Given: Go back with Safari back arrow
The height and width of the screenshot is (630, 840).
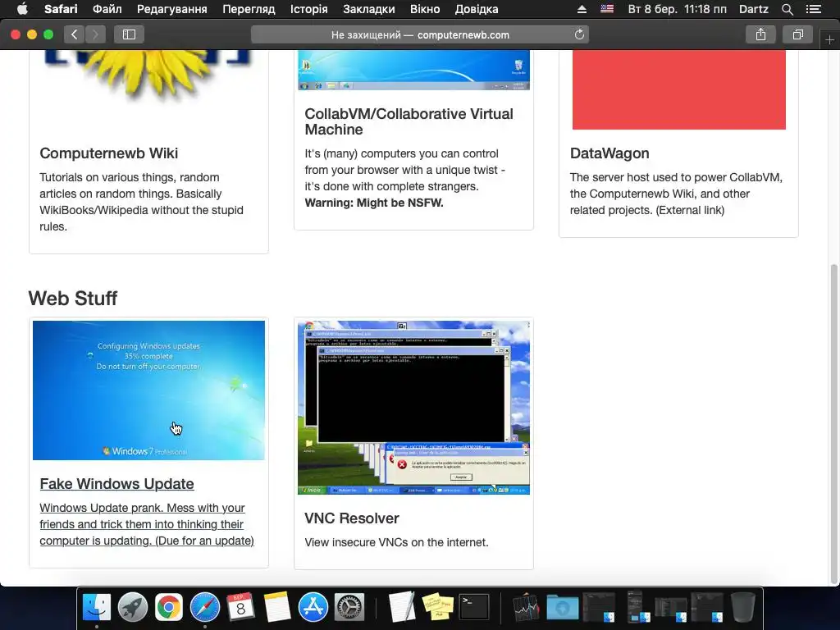Looking at the screenshot, I should point(75,34).
